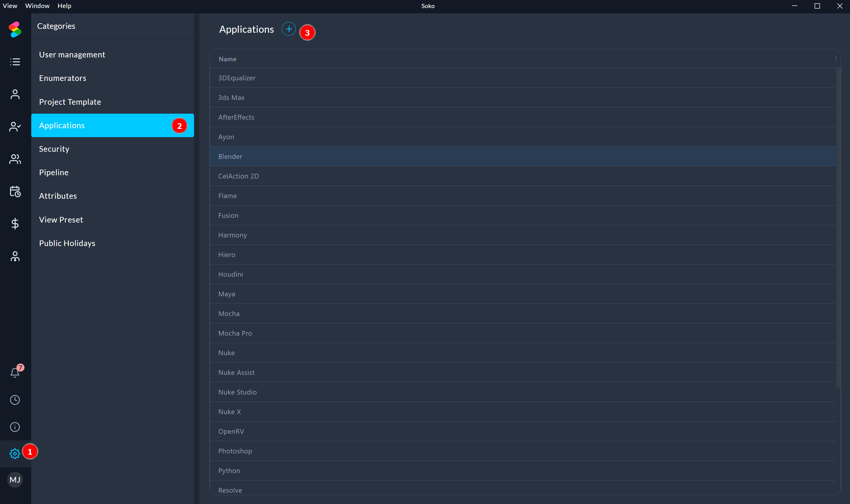
Task: Click the MJ user avatar
Action: point(15,480)
